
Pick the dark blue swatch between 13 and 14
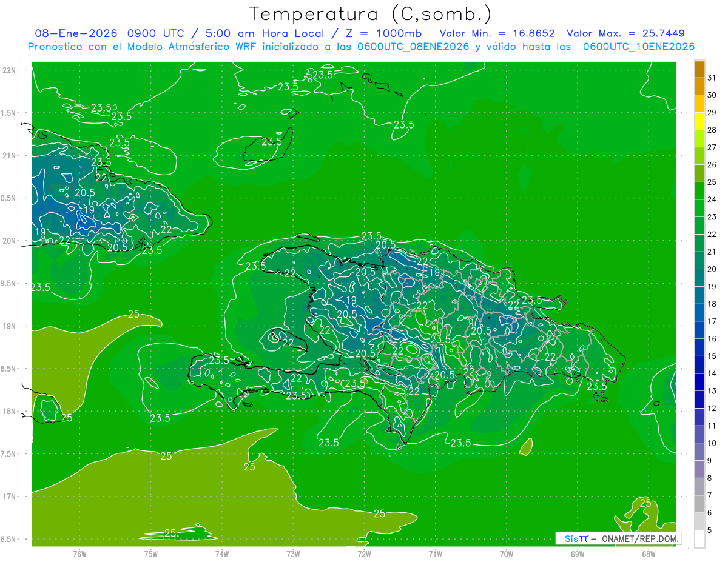click(x=699, y=382)
